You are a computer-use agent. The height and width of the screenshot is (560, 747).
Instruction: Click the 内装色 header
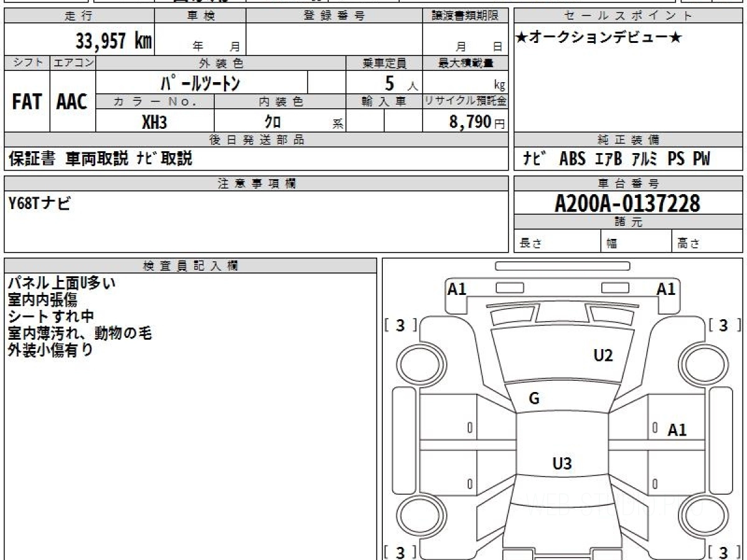280,101
